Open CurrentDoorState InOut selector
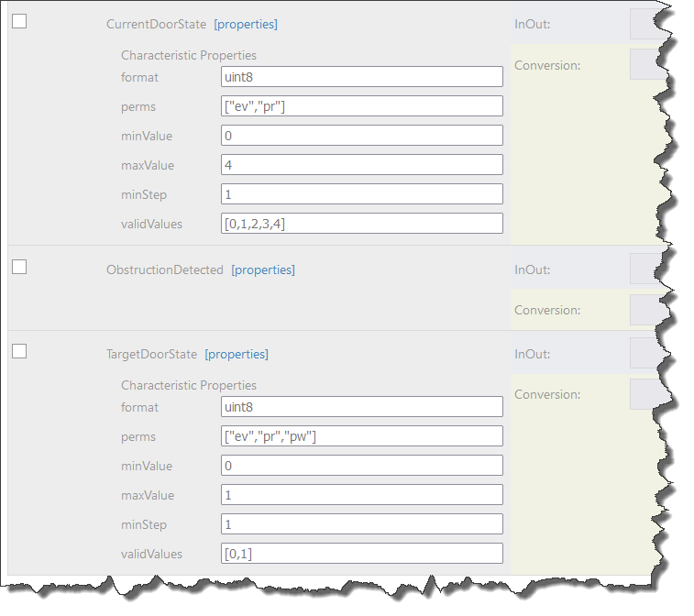Screen dimensions: 694x616 pos(647,24)
